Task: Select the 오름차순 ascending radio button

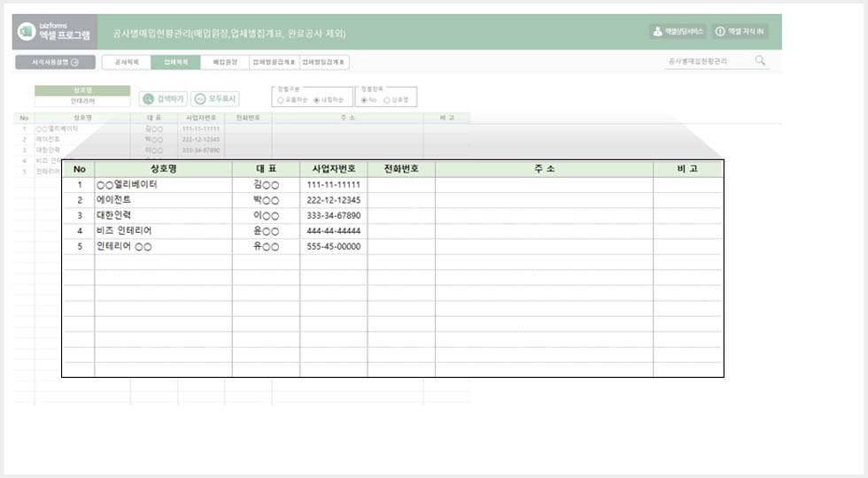Action: [281, 100]
